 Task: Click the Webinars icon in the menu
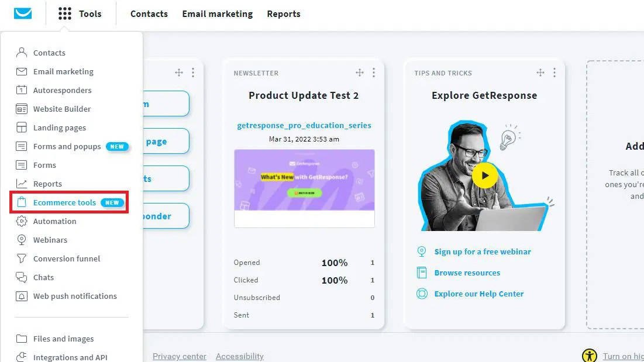pyautogui.click(x=22, y=240)
